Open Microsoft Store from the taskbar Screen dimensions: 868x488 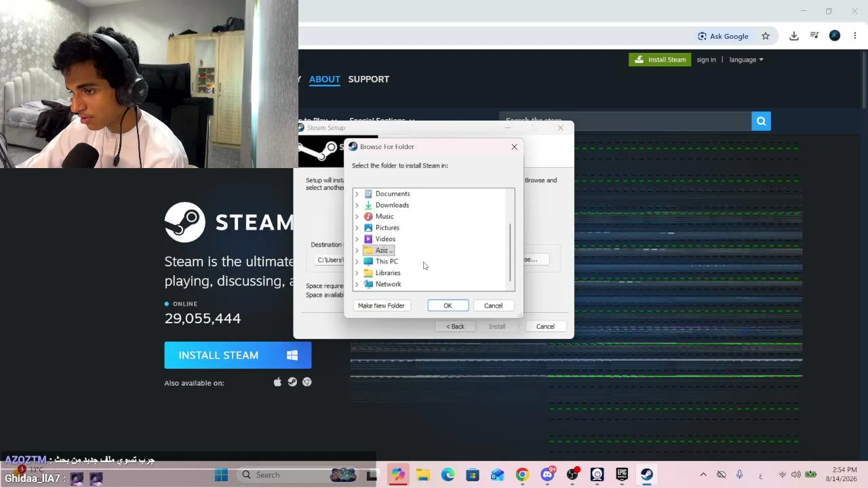[473, 475]
